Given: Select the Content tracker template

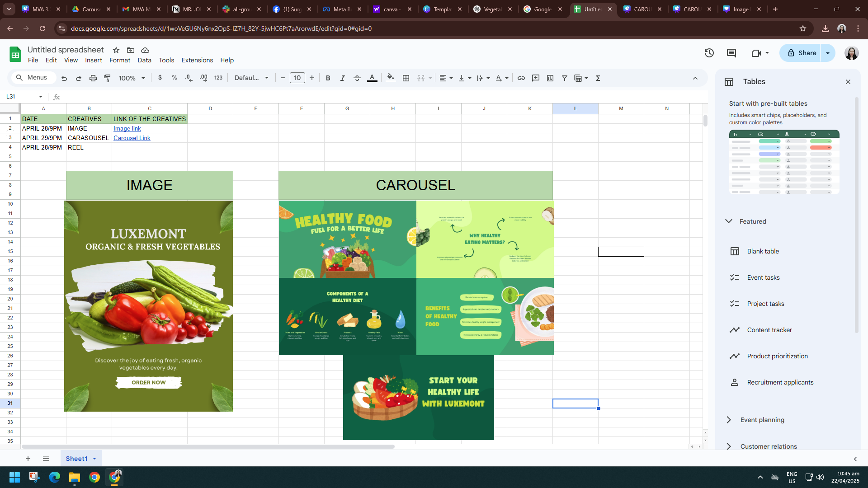Looking at the screenshot, I should coord(769,330).
